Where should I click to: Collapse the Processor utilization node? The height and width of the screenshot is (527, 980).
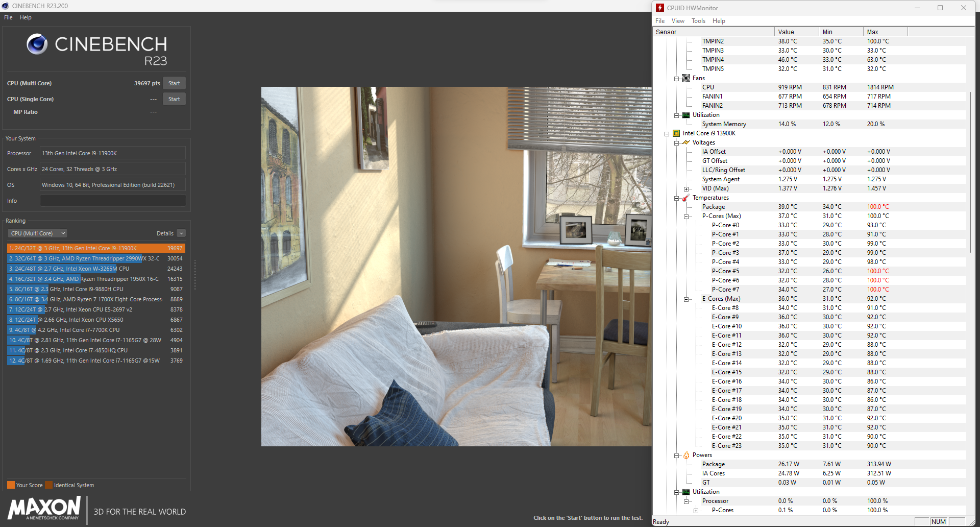687,501
